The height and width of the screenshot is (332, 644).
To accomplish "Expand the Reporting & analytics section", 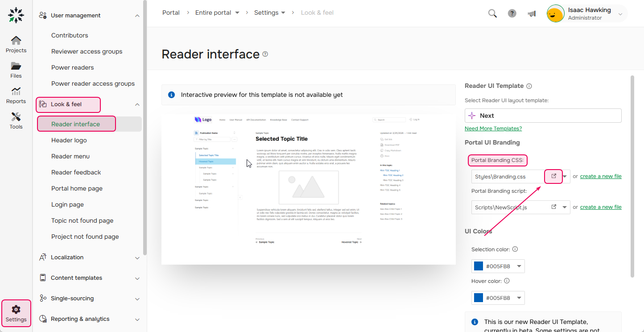I will pos(137,319).
